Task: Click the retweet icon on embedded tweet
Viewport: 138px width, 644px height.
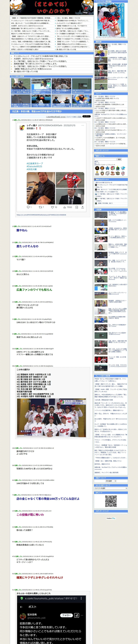Action: point(40,207)
